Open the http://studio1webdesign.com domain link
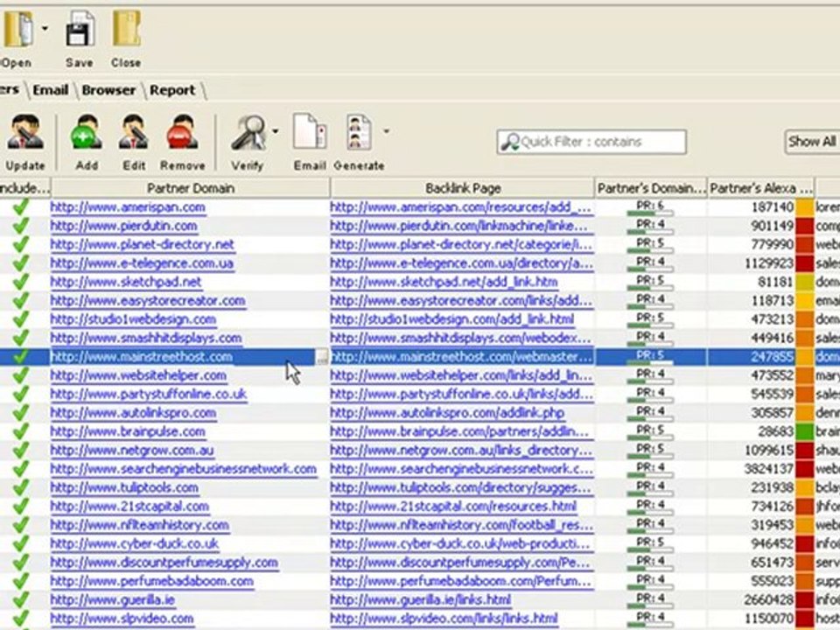 pos(133,320)
